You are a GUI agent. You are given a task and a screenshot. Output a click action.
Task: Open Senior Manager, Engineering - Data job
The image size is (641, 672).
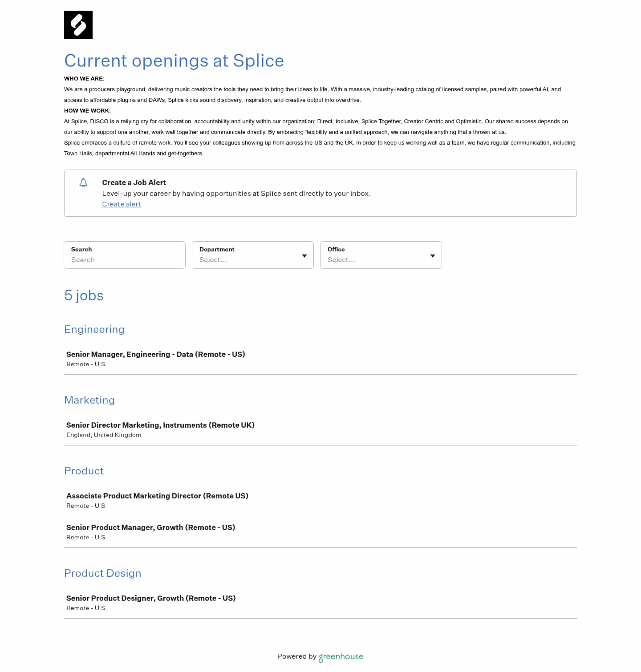click(156, 354)
